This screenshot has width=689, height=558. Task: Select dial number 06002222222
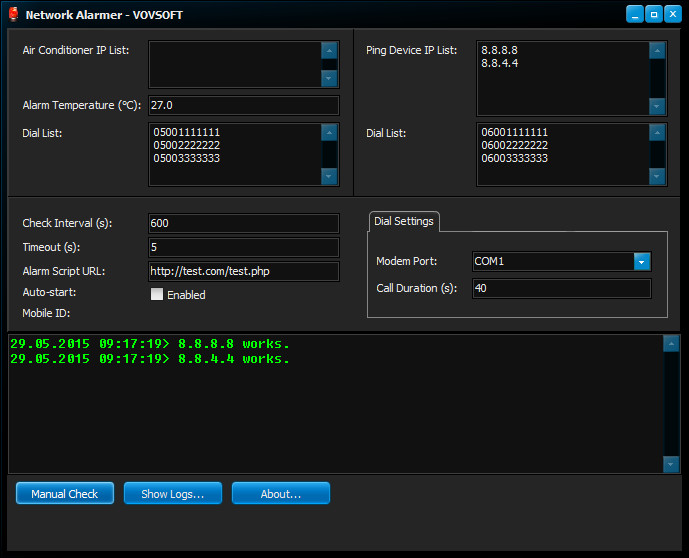pyautogui.click(x=514, y=145)
